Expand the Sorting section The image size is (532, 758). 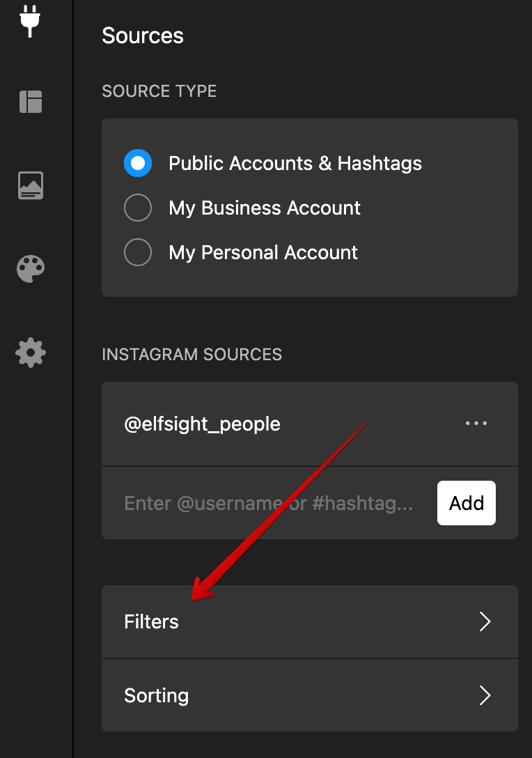310,695
